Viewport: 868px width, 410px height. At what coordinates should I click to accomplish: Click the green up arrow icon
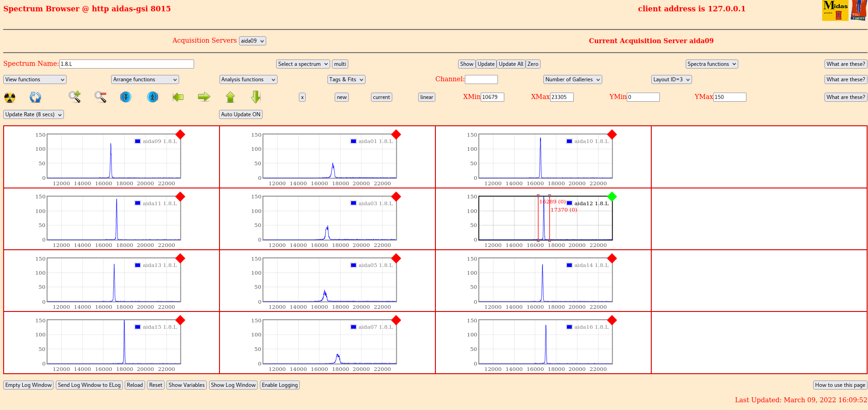tap(230, 97)
